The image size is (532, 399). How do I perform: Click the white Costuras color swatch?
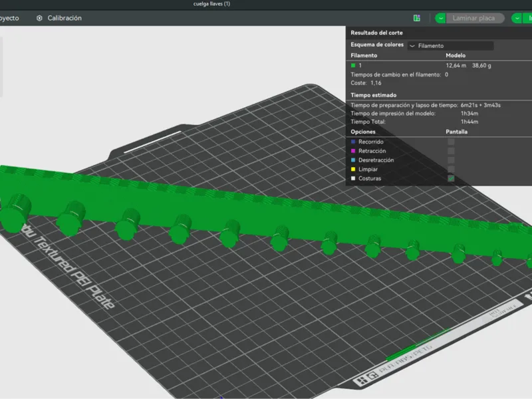353,178
